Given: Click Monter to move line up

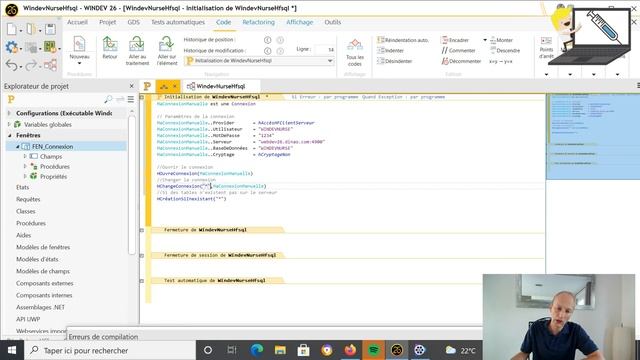Looking at the screenshot, I should click(501, 40).
